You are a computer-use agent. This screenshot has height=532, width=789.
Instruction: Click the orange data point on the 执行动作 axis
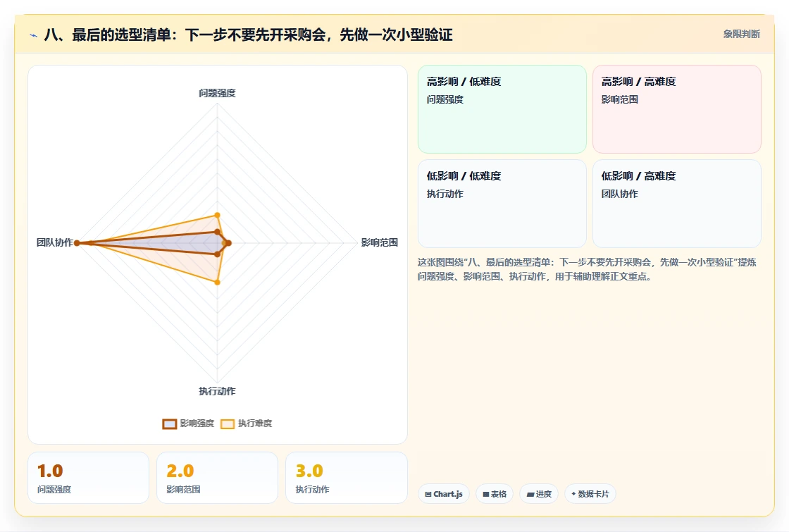pos(218,283)
